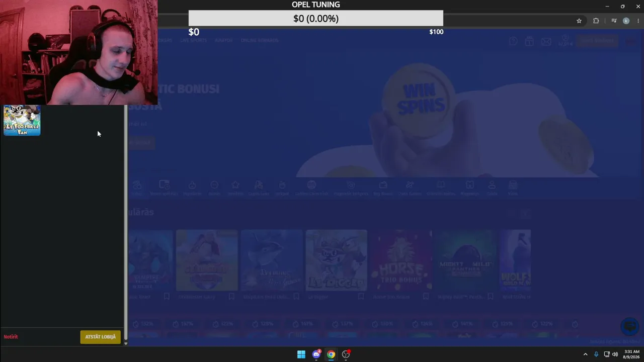Open Discord from the taskbar
The width and height of the screenshot is (644, 362).
click(316, 354)
